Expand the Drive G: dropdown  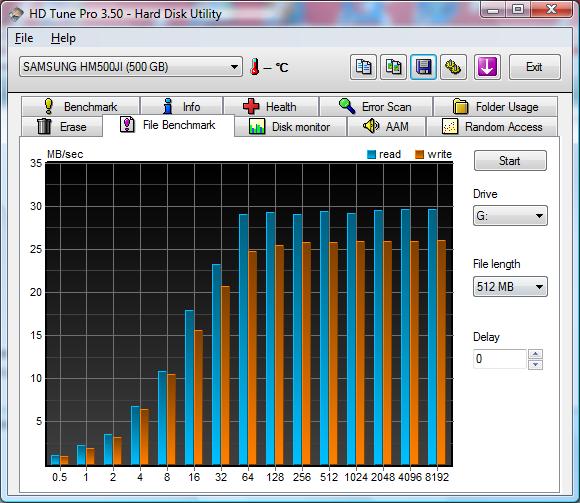click(510, 215)
